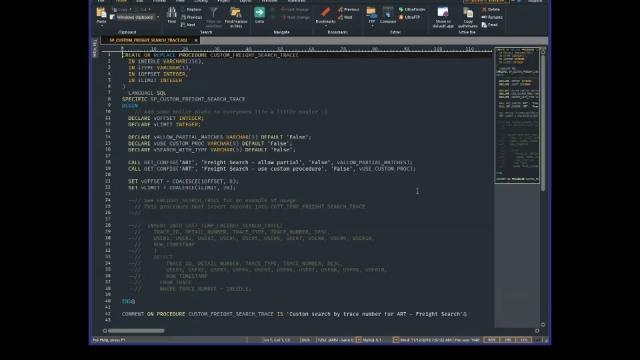Viewport: 640px width, 360px height.
Task: Click Previous in the Search group
Action: [x=191, y=17]
